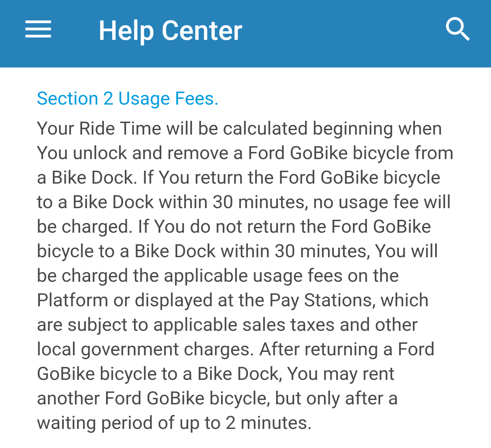Open the hamburger navigation menu

tap(38, 29)
